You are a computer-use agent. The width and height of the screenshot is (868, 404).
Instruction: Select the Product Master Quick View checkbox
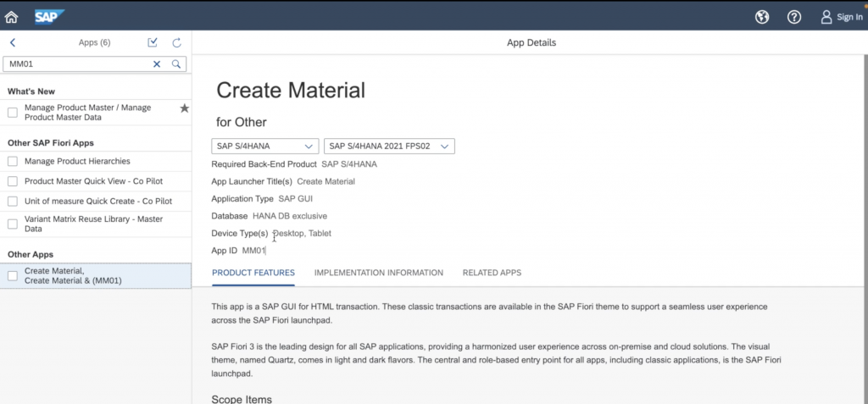13,180
